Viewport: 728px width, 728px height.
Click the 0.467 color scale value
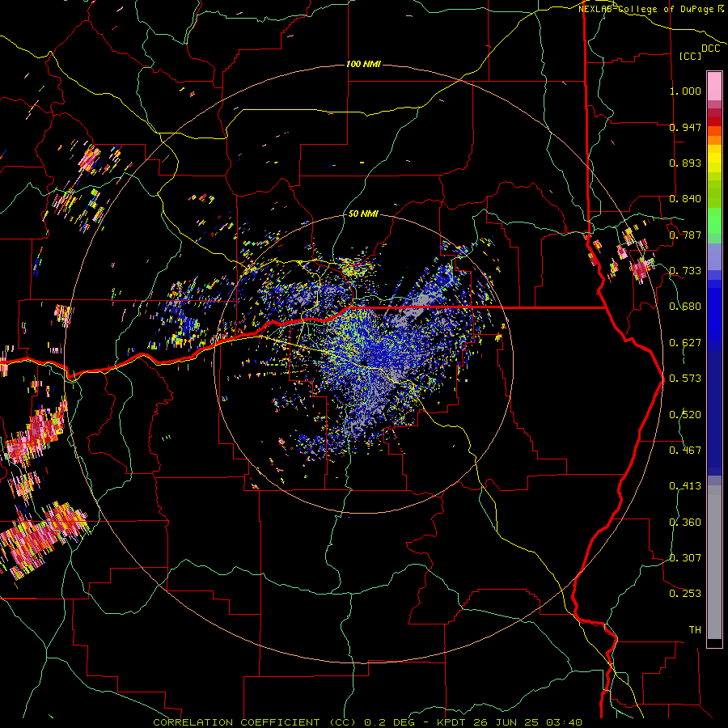click(x=685, y=451)
